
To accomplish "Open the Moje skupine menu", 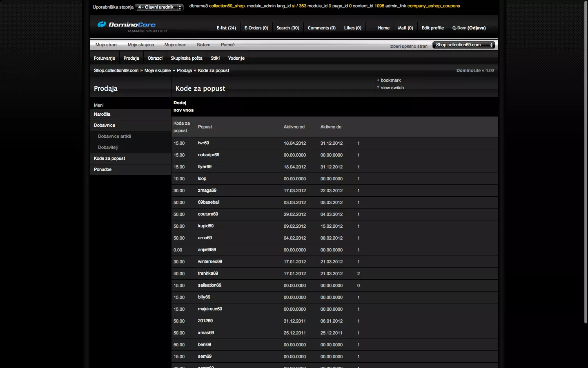I will [x=140, y=45].
